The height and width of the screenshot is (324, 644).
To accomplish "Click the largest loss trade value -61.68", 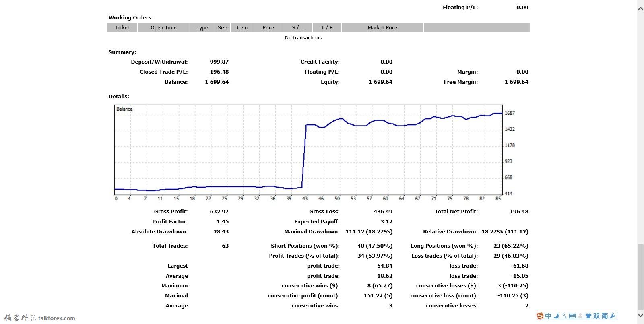I will pyautogui.click(x=520, y=266).
